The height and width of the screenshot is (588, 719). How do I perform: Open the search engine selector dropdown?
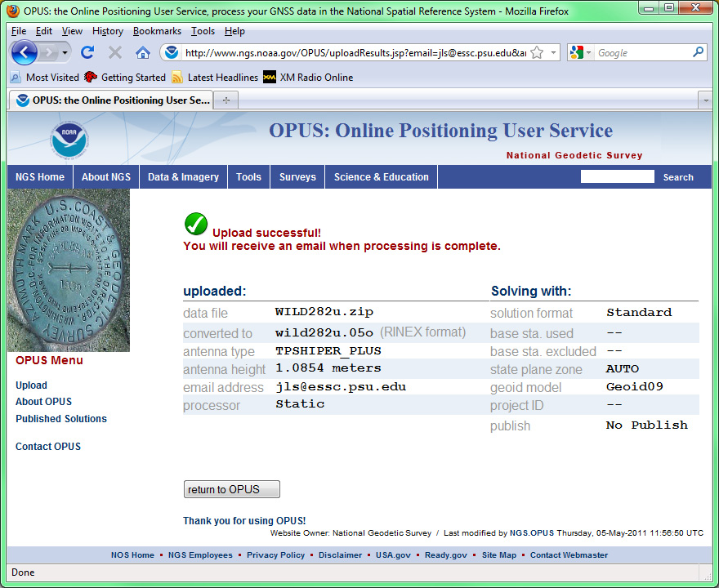pos(581,53)
